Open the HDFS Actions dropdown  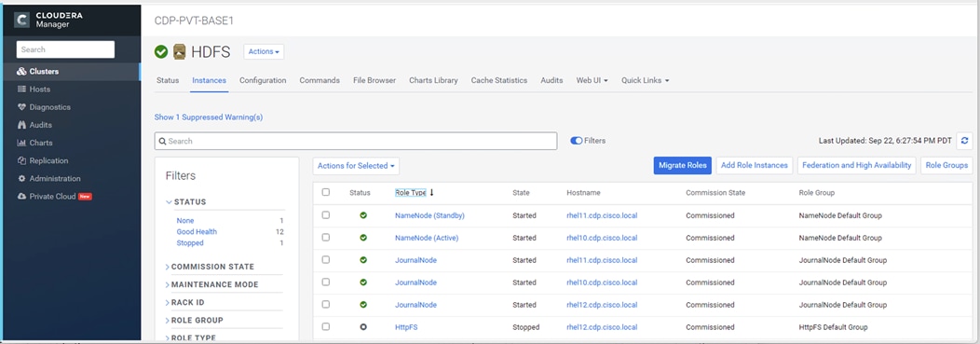[x=264, y=51]
